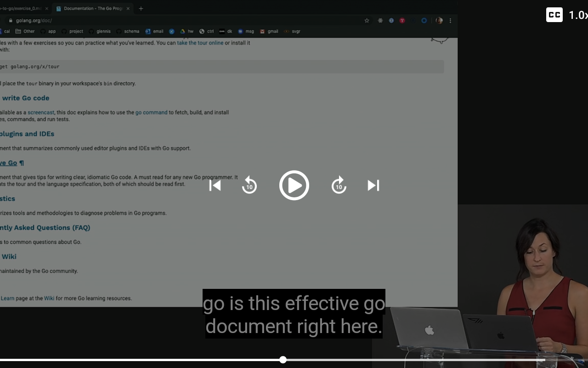Switch to the Documentation Go tab

click(x=92, y=8)
